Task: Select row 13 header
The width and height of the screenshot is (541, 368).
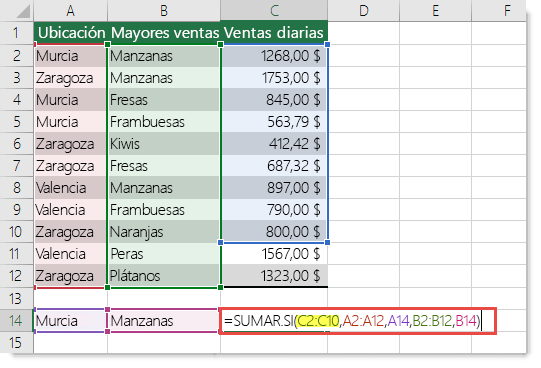Action: [17, 298]
